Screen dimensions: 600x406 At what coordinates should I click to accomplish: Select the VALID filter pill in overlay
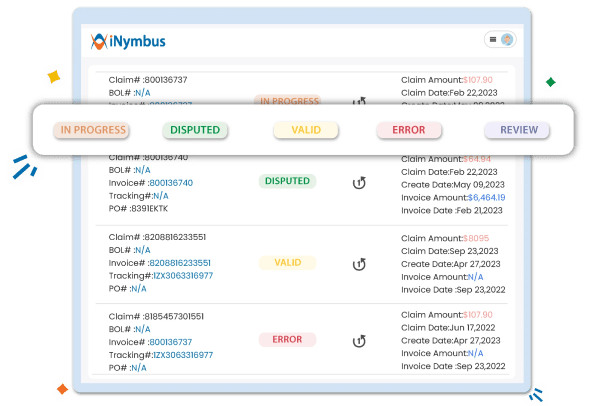tap(306, 130)
